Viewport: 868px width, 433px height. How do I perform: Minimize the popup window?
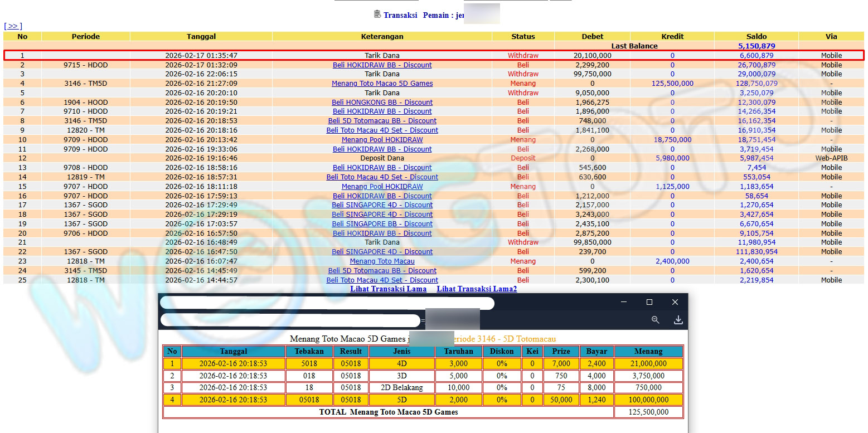623,302
